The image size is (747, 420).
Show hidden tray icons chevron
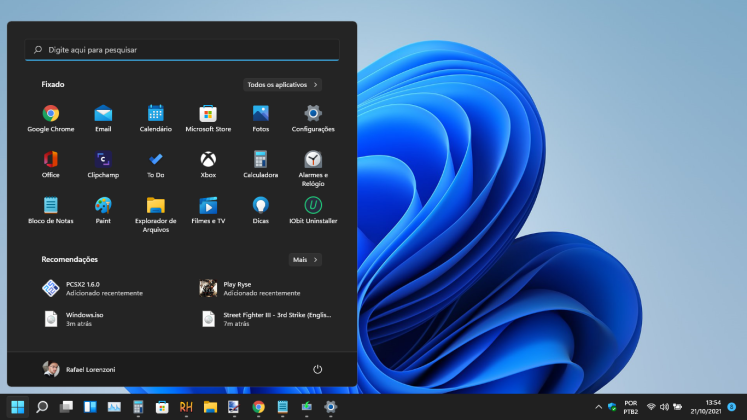pos(598,407)
